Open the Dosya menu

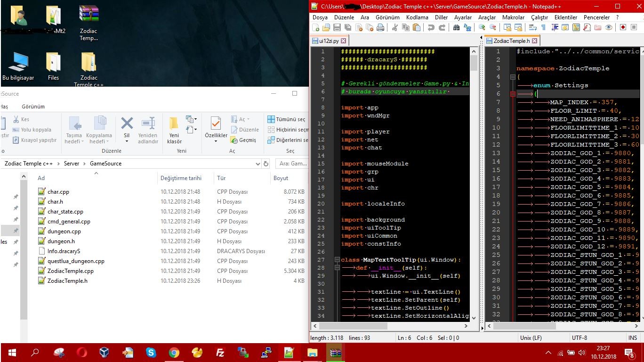(320, 17)
